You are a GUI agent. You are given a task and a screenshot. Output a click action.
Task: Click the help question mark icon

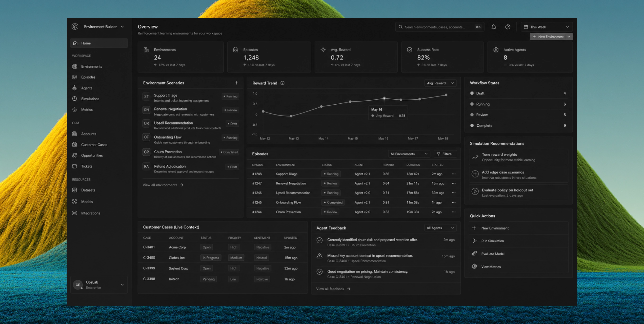[x=507, y=27]
